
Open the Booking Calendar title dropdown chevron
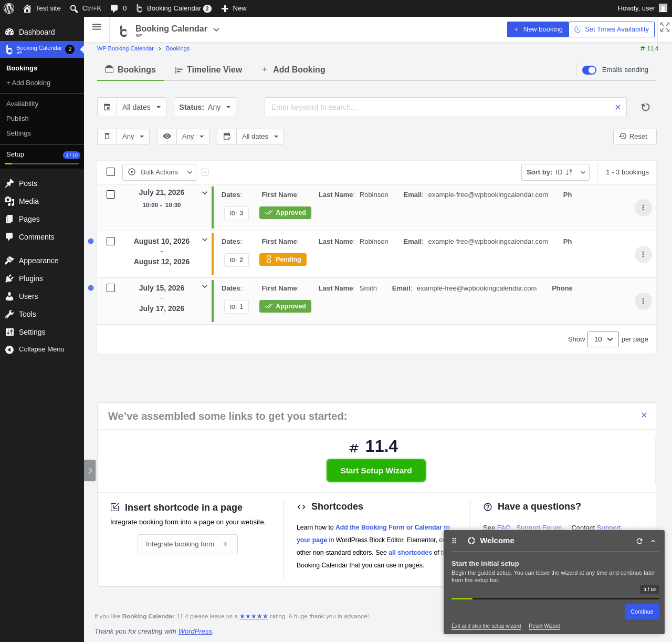click(216, 30)
